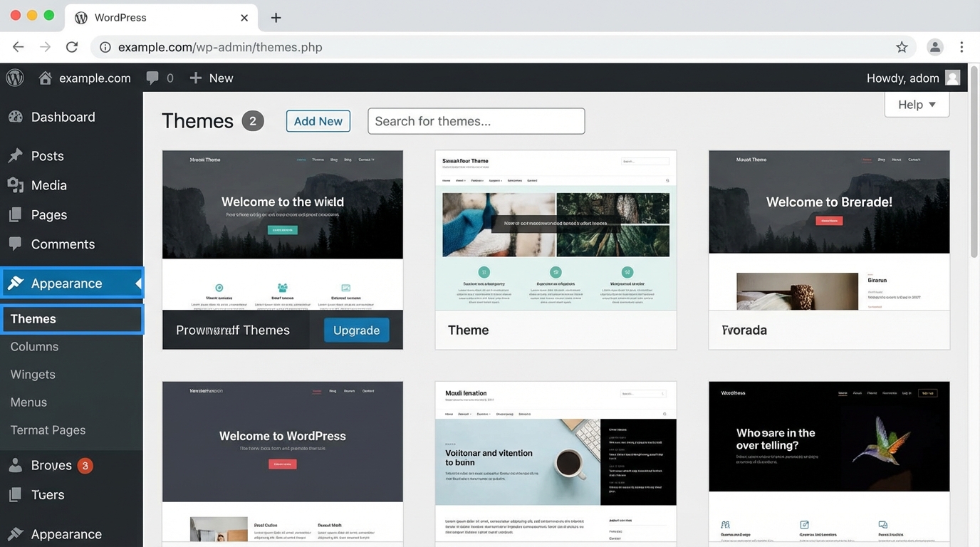Open Comments via its speech-bubble icon

(15, 244)
